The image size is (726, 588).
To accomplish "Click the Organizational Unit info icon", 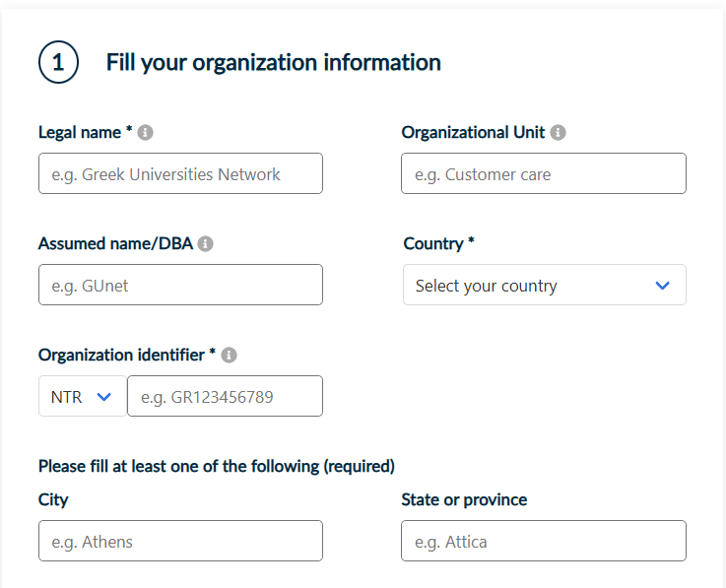I will pos(558,132).
